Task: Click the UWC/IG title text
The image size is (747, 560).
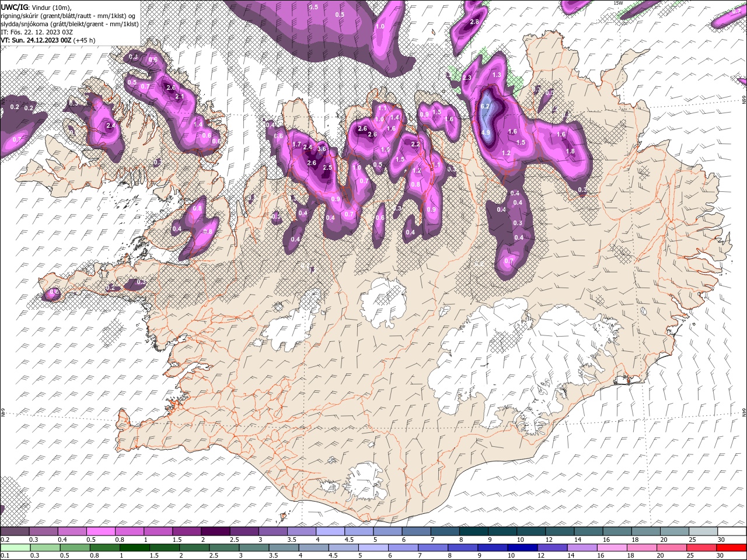Action: pyautogui.click(x=15, y=6)
